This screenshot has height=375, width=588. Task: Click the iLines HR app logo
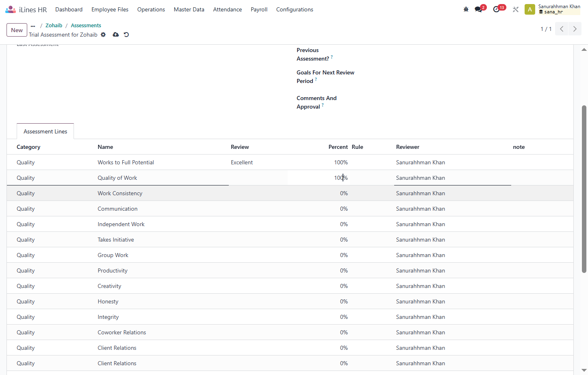[x=11, y=9]
